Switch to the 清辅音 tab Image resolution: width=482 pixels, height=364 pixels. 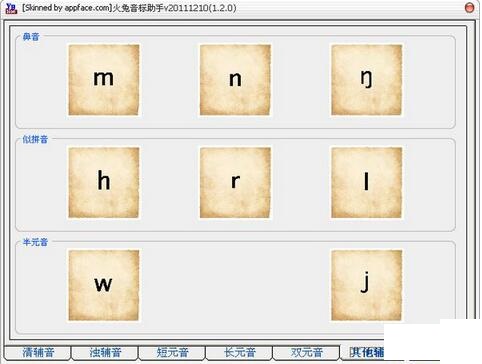[x=38, y=352]
